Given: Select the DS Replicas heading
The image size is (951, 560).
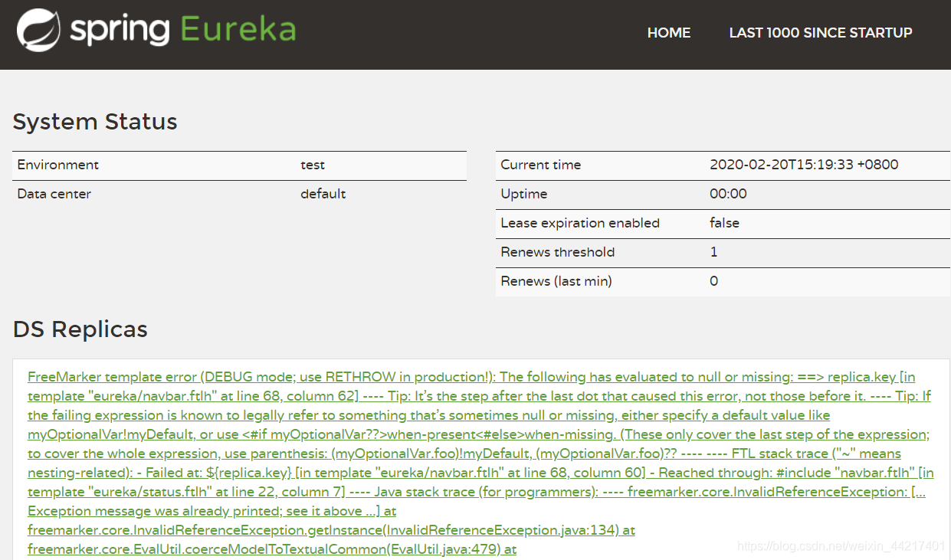Looking at the screenshot, I should click(80, 329).
